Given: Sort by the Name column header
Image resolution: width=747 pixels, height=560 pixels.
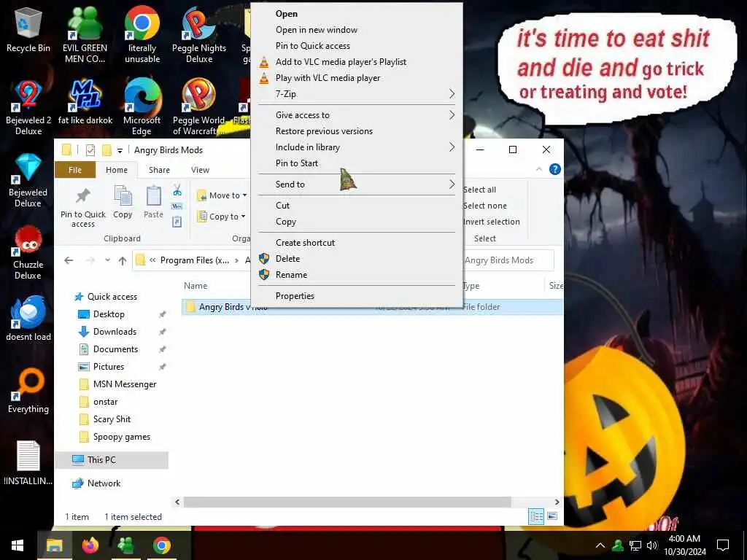Looking at the screenshot, I should [196, 286].
